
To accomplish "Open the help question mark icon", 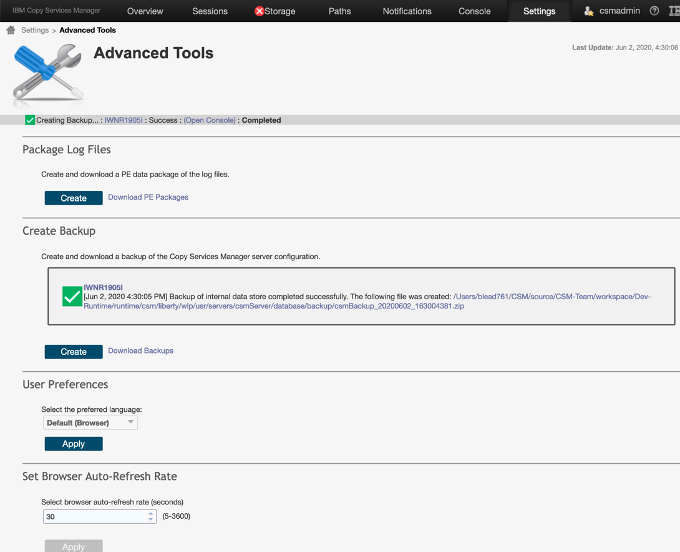I will 654,11.
